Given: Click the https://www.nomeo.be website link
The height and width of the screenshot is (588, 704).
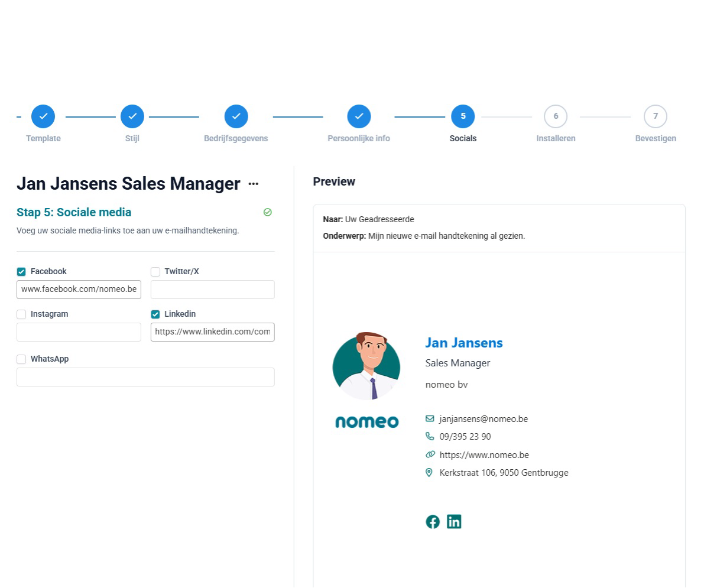Looking at the screenshot, I should [484, 454].
